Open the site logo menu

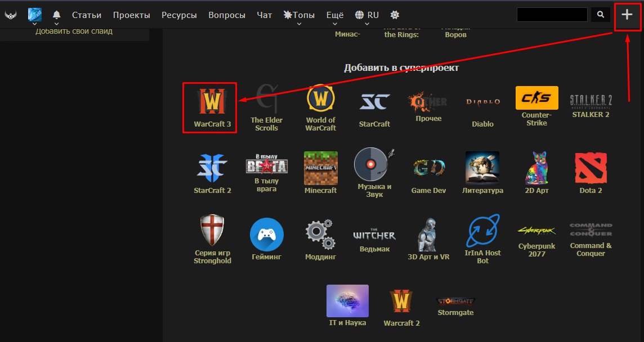coord(10,15)
